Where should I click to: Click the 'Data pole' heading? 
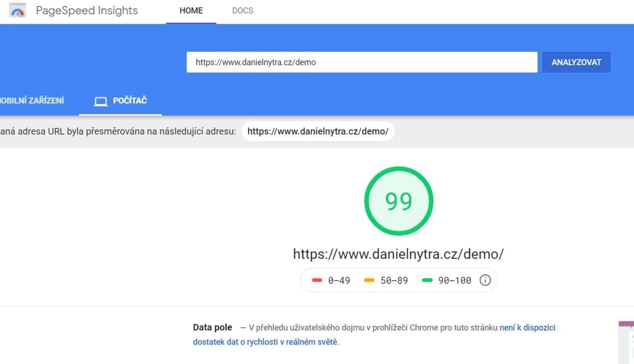pyautogui.click(x=213, y=328)
